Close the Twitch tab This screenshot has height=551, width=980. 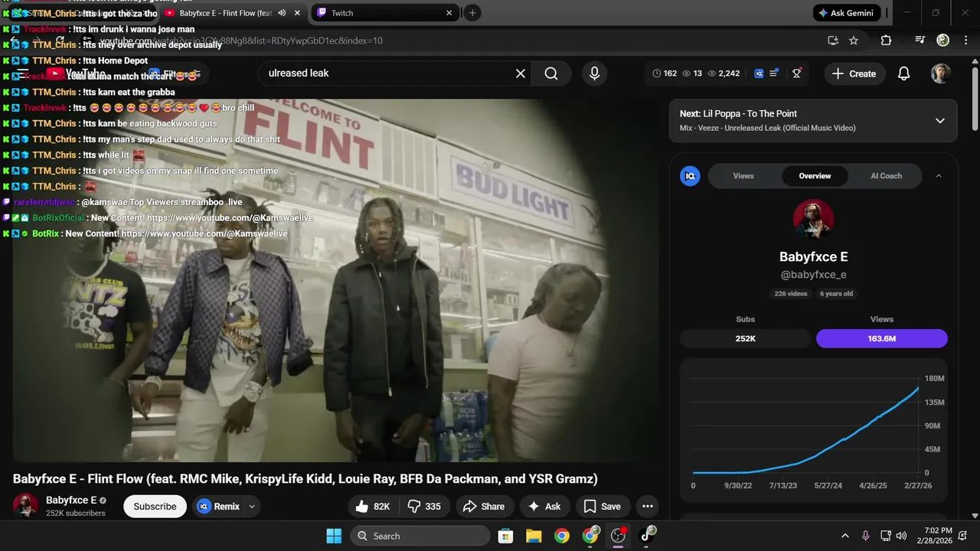pos(449,13)
